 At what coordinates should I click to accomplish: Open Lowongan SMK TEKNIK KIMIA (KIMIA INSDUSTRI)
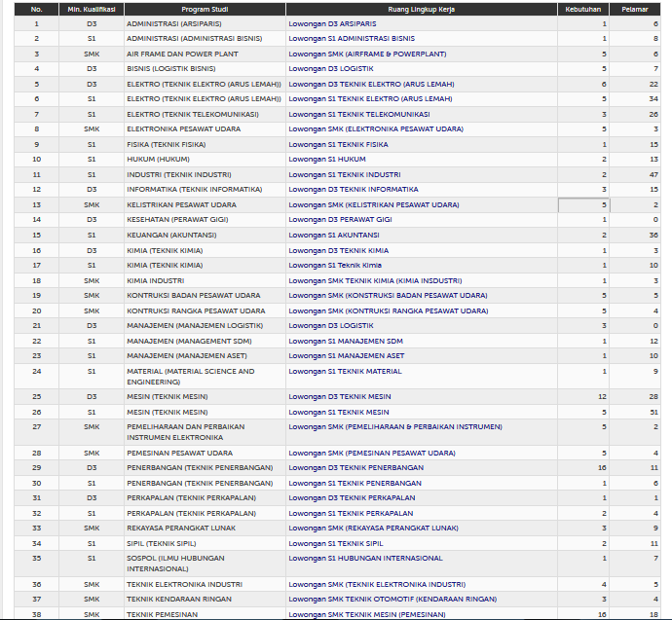(375, 281)
